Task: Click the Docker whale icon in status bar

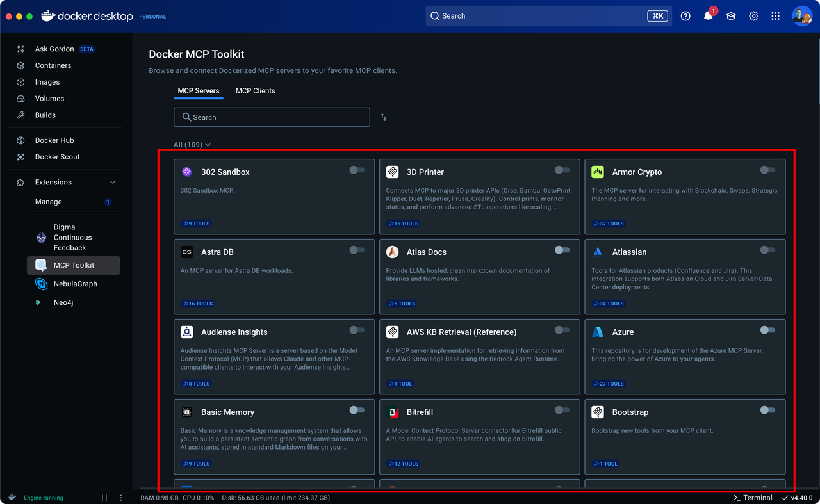Action: point(12,497)
